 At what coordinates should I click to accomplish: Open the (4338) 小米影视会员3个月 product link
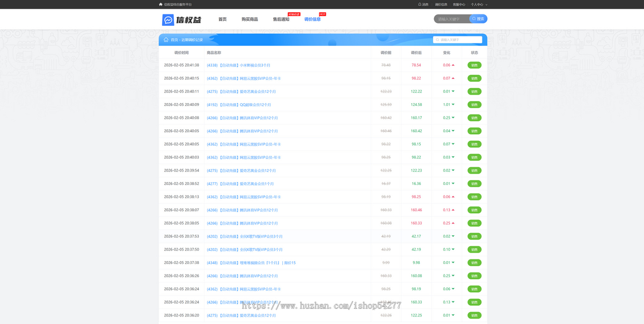click(x=239, y=65)
